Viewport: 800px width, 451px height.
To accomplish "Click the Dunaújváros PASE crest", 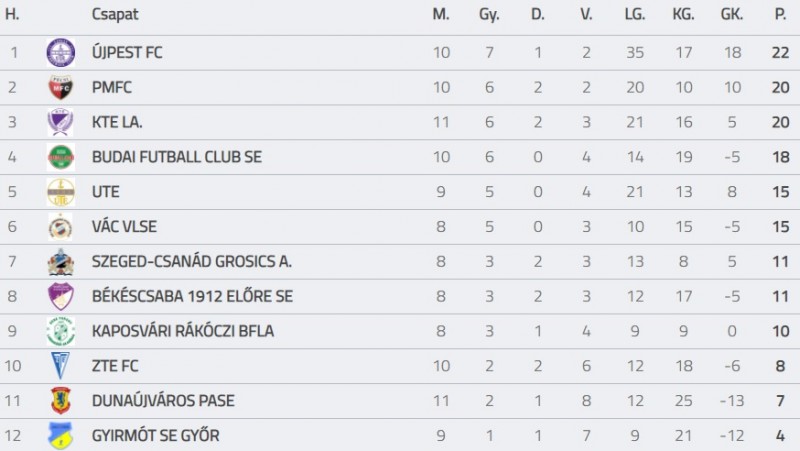I will point(61,400).
